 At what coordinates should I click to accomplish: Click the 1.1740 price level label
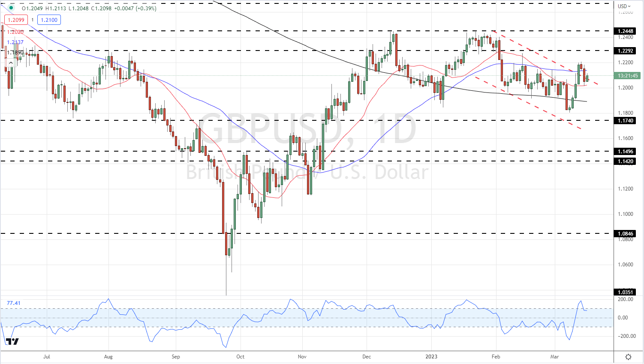[x=626, y=121]
